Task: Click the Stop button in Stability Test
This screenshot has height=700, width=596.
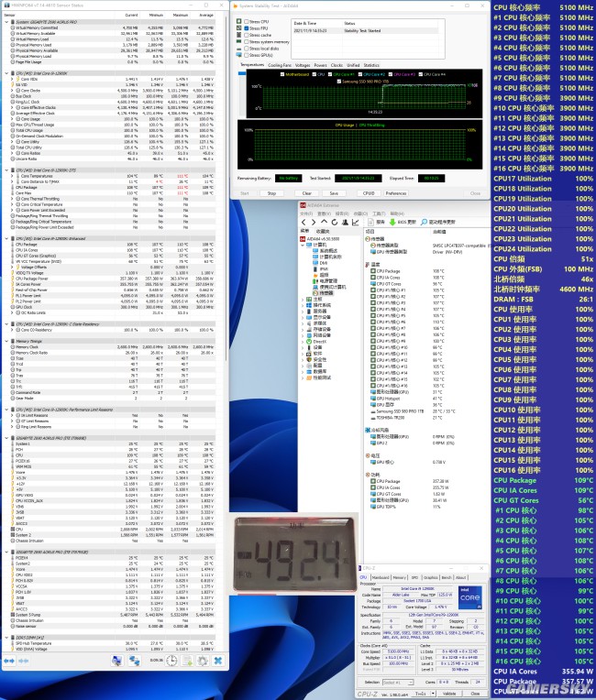Action: [271, 193]
